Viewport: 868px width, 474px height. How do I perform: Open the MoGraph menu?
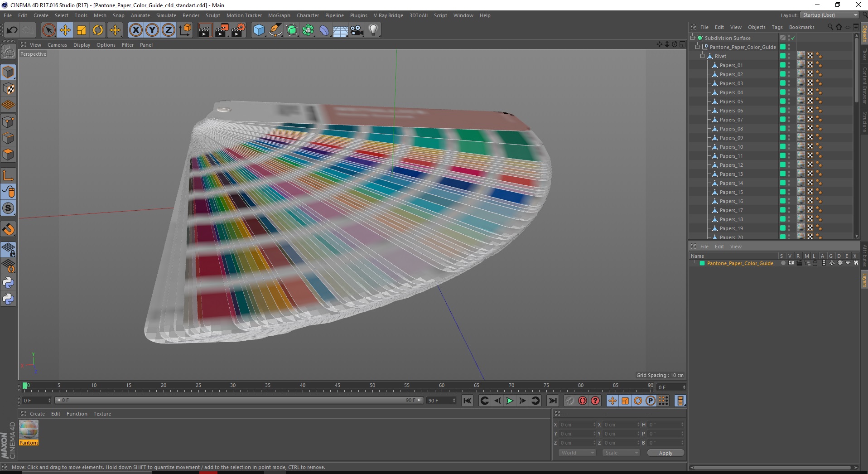[x=279, y=15]
